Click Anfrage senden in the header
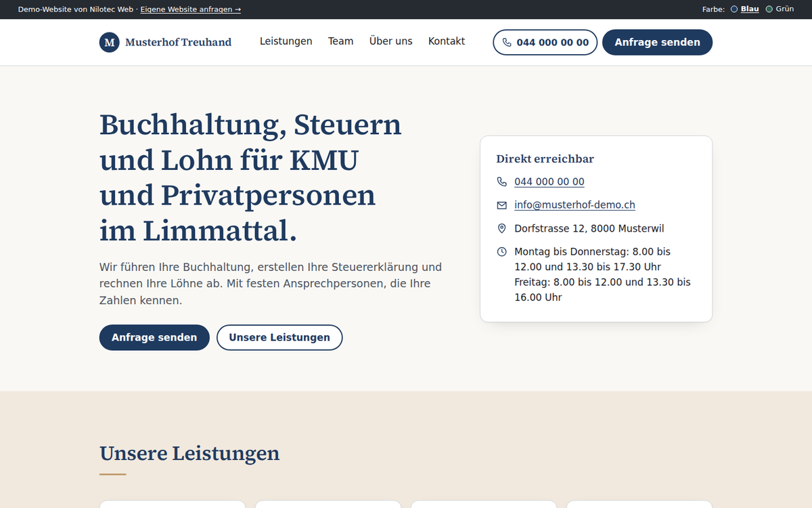The image size is (812, 508). [x=658, y=42]
